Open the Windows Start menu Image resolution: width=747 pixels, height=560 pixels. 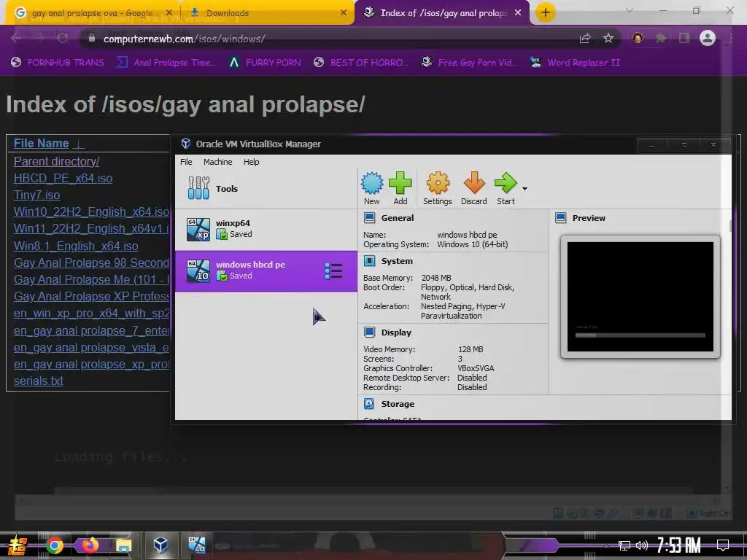click(18, 545)
